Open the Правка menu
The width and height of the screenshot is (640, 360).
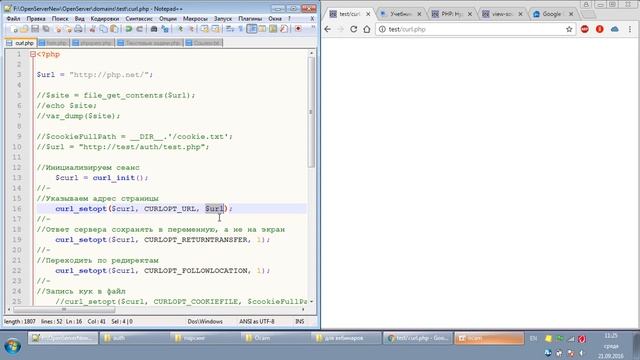pyautogui.click(x=36, y=18)
